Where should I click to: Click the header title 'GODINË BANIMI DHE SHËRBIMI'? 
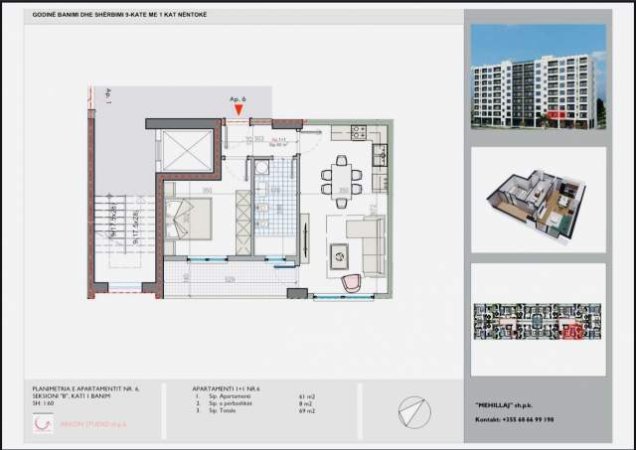[x=120, y=15]
